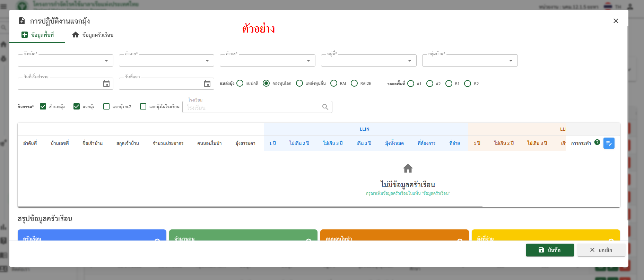
Task: Enable the แจกมุ้งในโรงเรียน checkbox
Action: point(143,106)
